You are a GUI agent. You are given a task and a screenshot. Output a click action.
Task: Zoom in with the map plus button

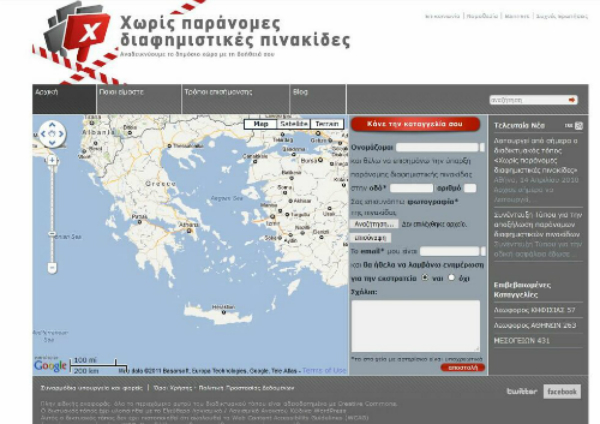click(x=52, y=160)
